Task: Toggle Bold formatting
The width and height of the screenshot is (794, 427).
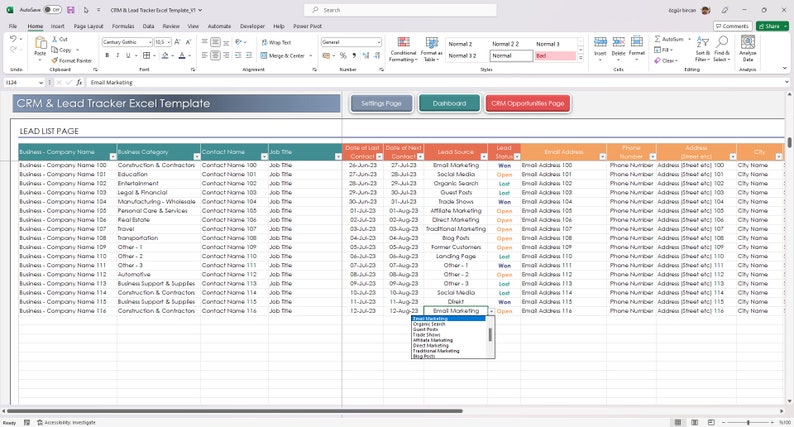Action: click(107, 55)
